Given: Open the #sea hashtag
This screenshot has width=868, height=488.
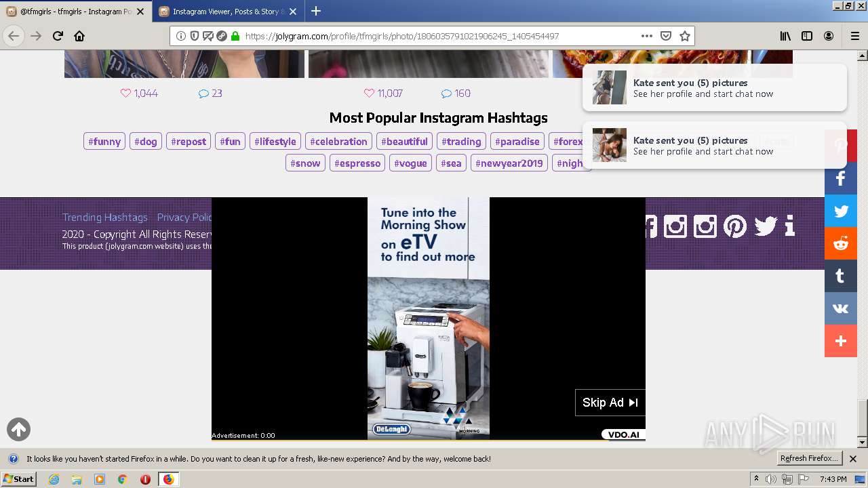Looking at the screenshot, I should click(451, 163).
